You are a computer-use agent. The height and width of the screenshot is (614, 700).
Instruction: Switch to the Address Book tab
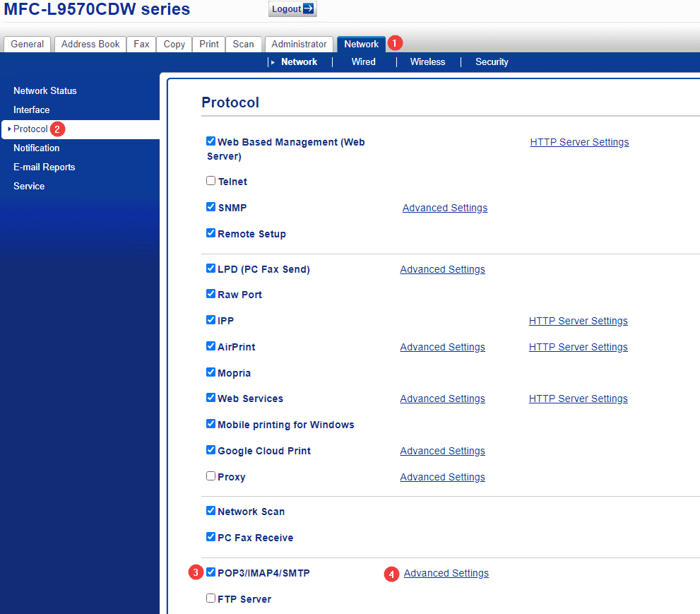[90, 44]
